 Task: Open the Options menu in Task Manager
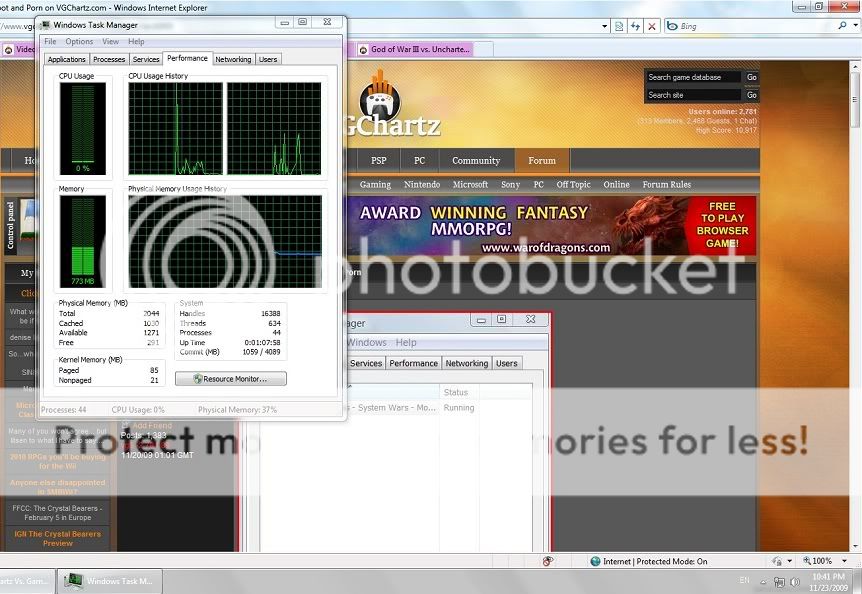(x=79, y=42)
